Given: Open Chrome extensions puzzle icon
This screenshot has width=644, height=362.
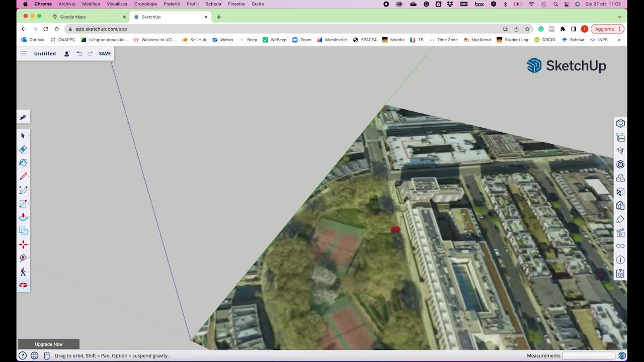Looking at the screenshot, I should 562,29.
